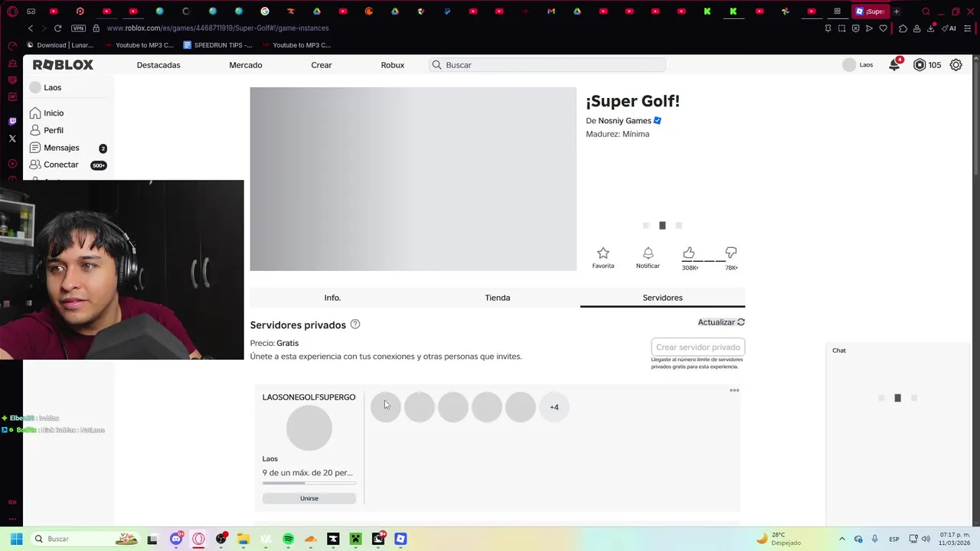Click the Unirse button on the server
This screenshot has height=551, width=980.
click(x=309, y=498)
